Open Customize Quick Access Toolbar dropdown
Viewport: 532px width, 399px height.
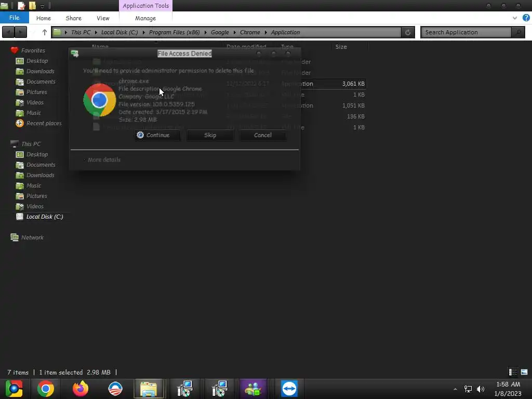pyautogui.click(x=42, y=6)
